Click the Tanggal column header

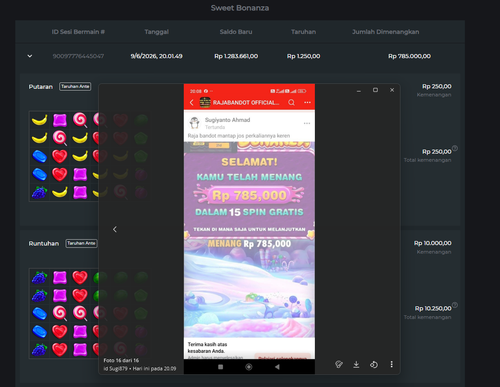[x=156, y=32]
